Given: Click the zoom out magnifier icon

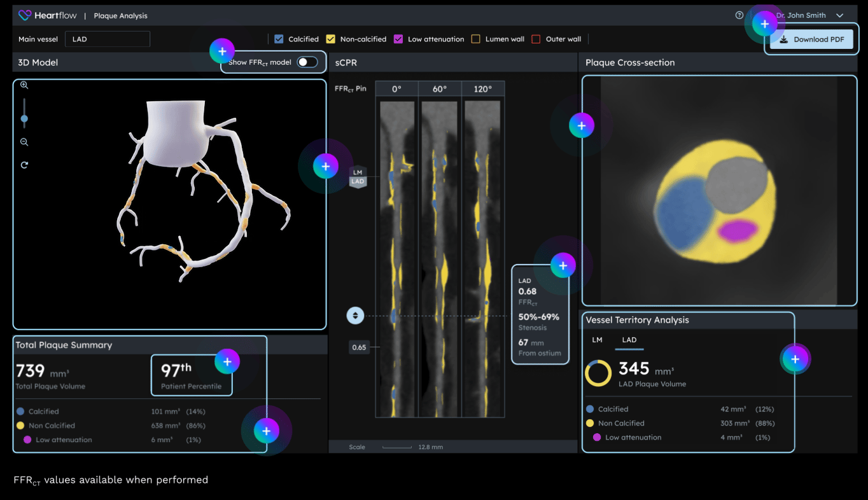Looking at the screenshot, I should (24, 142).
